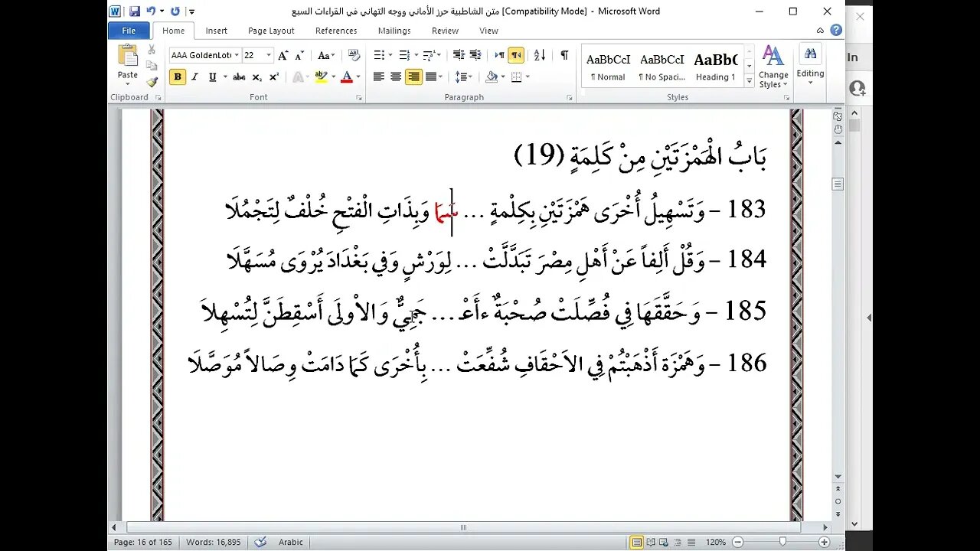Switch to the Page Layout tab
The width and height of the screenshot is (980, 551).
pos(271,31)
